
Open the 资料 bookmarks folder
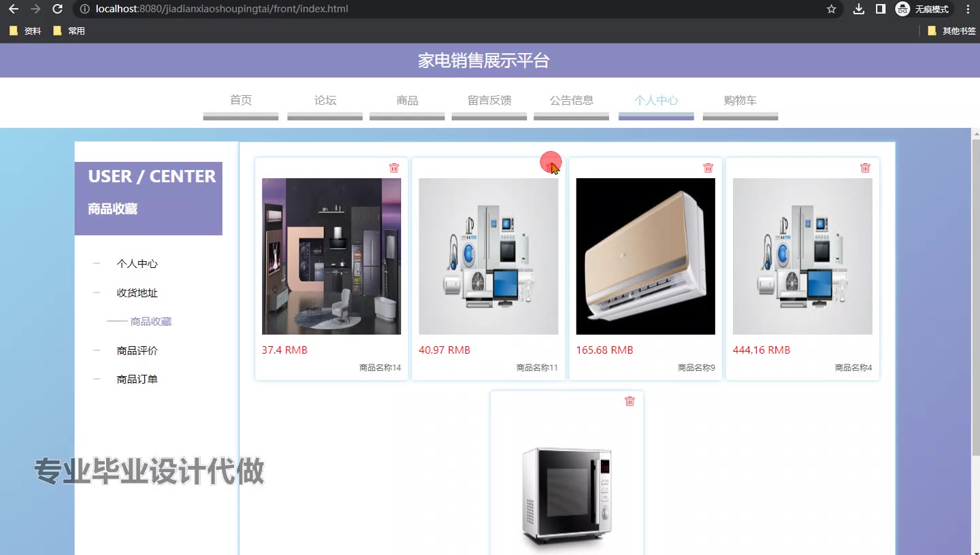tap(25, 31)
